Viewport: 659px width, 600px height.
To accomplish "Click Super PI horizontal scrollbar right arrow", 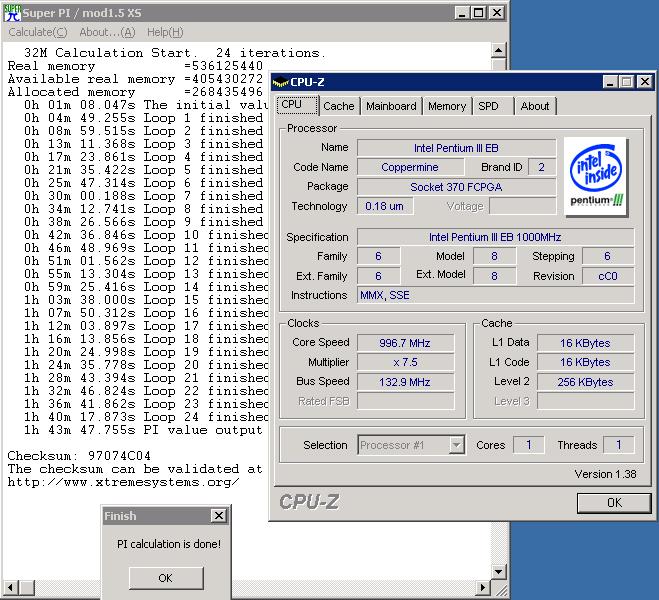I will point(483,587).
